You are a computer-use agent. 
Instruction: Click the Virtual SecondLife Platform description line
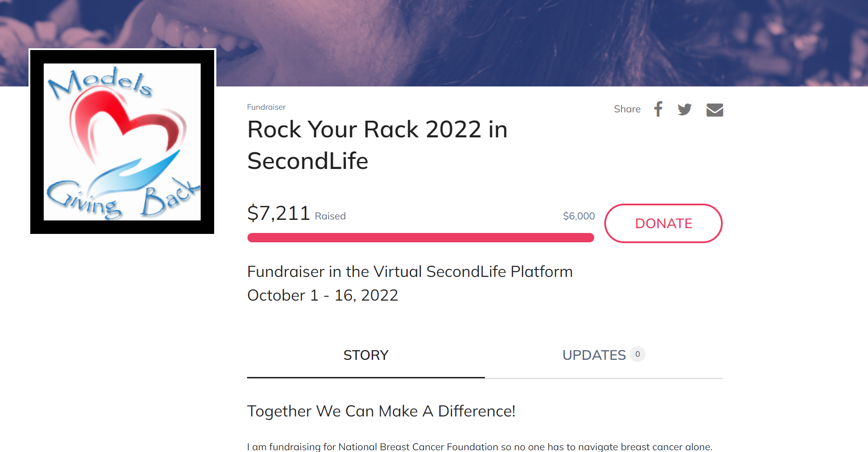tap(409, 272)
